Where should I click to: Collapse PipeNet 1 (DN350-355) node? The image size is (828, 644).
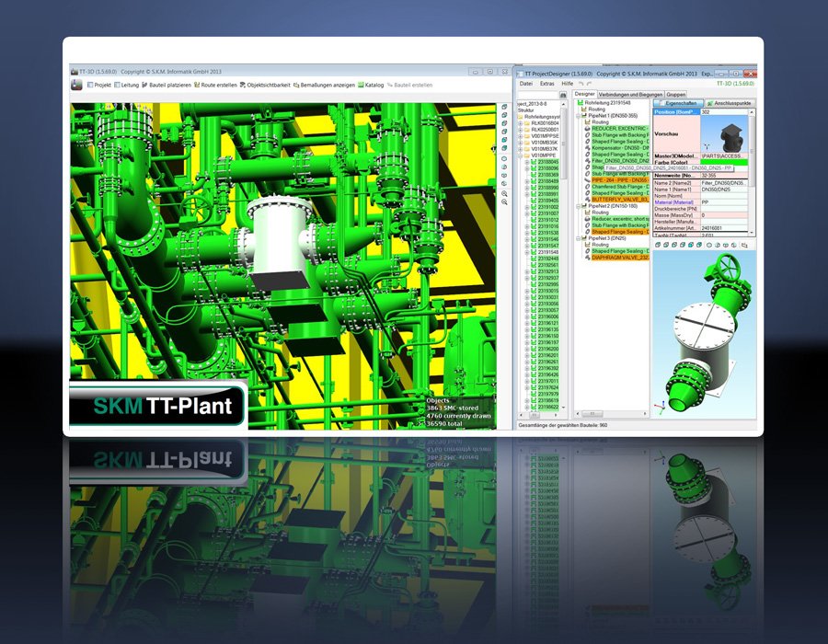579,116
